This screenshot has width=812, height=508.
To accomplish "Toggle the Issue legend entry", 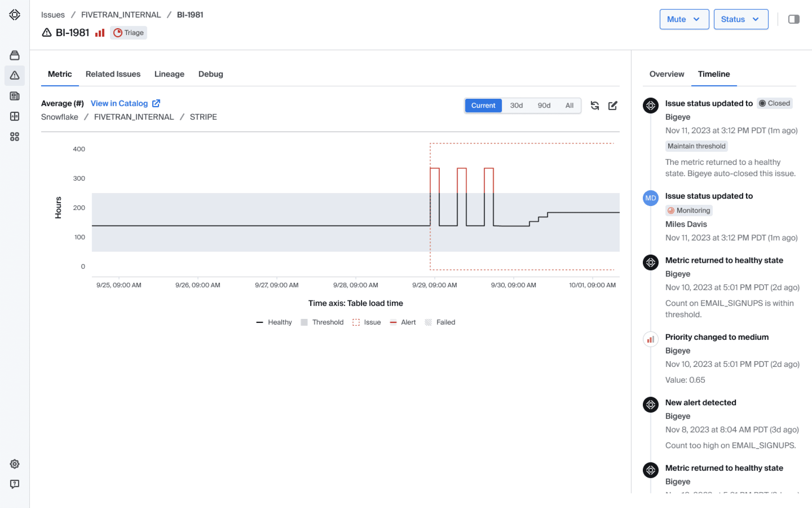I will pyautogui.click(x=367, y=322).
